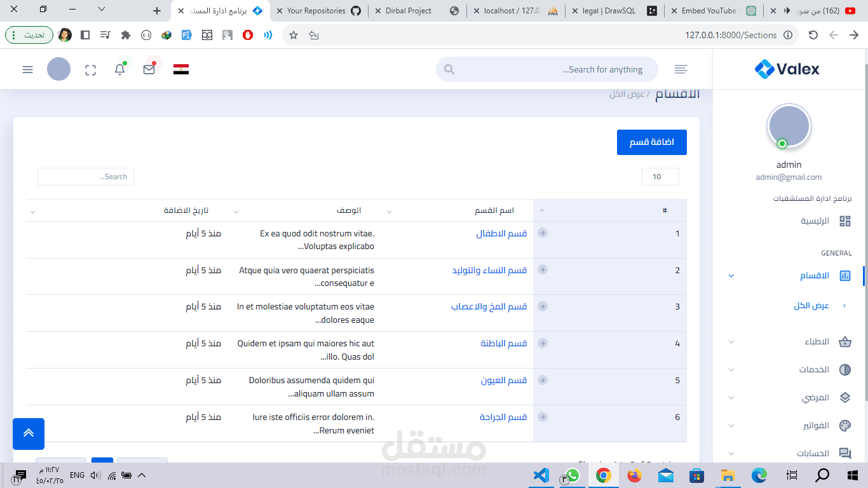Click the media control playlist icon
This screenshot has height=488, width=868.
105,35
